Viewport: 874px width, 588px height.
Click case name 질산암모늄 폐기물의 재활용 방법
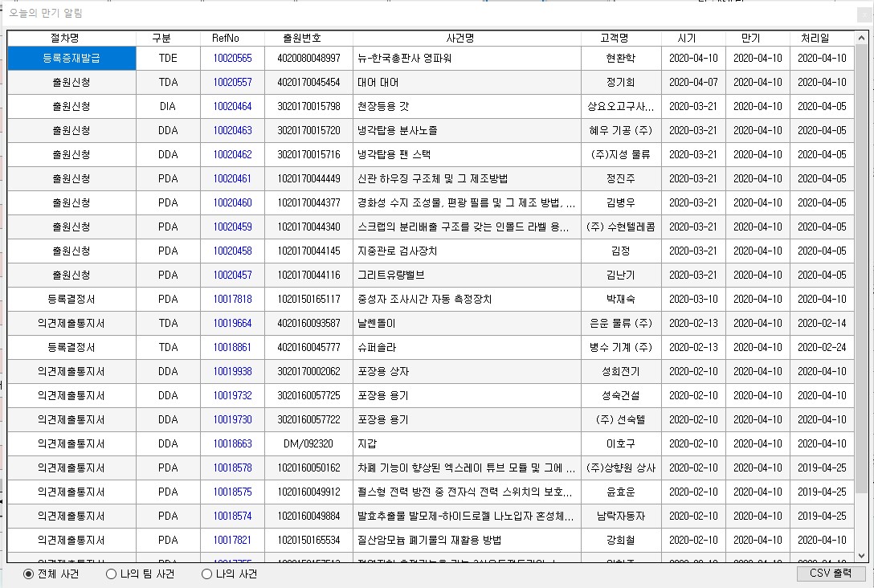429,540
